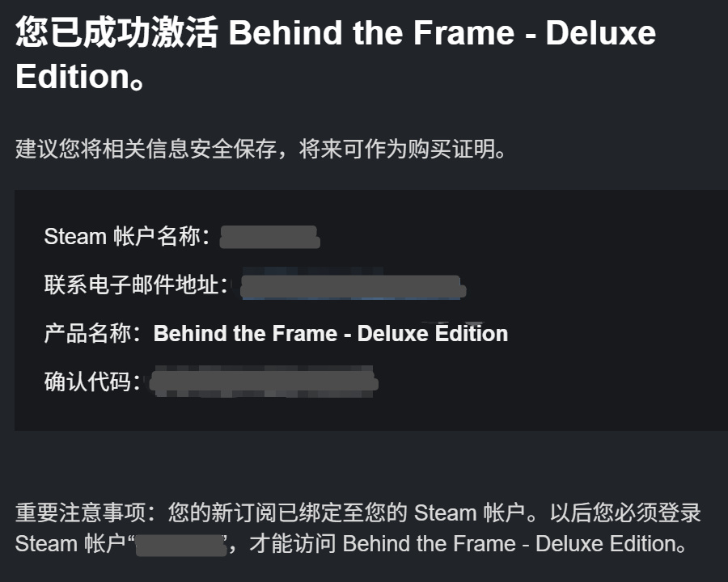Click the "产品名称" label
Screen dimensions: 728x582
[92, 334]
